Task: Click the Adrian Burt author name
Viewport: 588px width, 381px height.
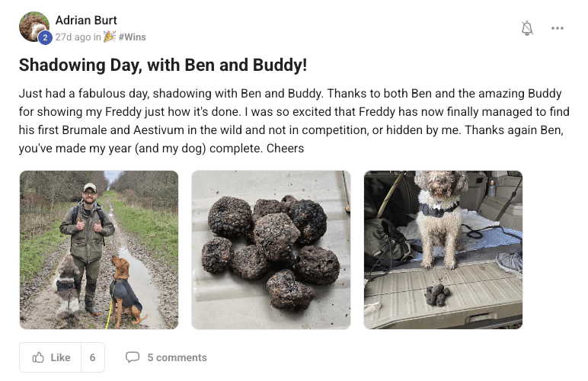Action: point(86,20)
